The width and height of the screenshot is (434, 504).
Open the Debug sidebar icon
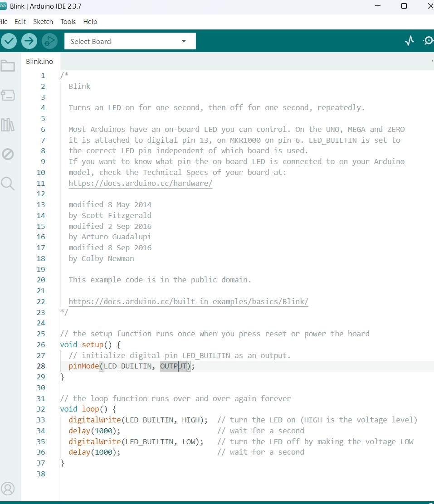[8, 154]
